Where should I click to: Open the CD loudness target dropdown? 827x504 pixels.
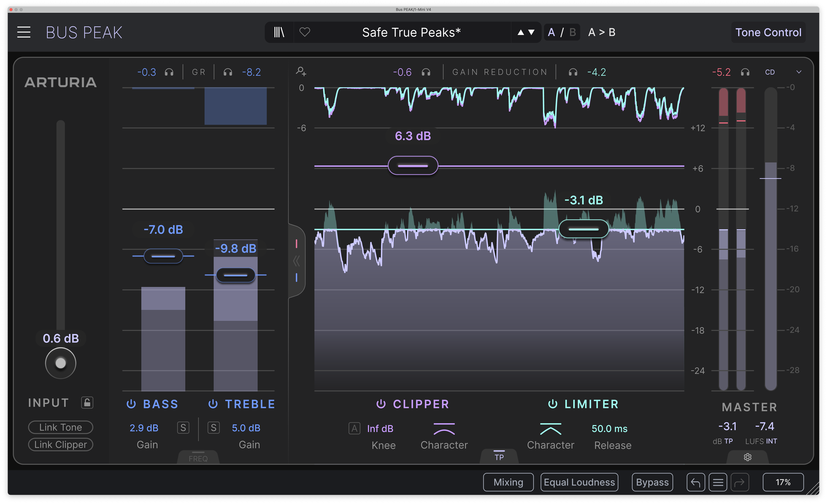tap(783, 72)
